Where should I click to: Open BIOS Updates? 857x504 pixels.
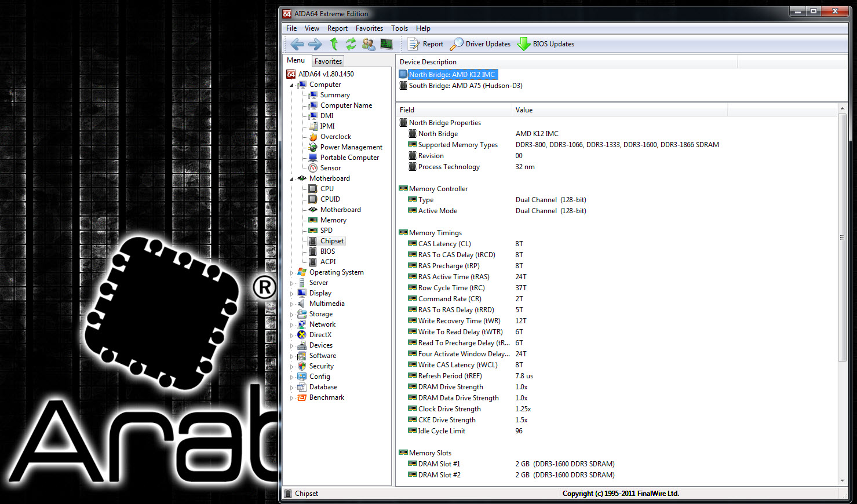click(546, 44)
